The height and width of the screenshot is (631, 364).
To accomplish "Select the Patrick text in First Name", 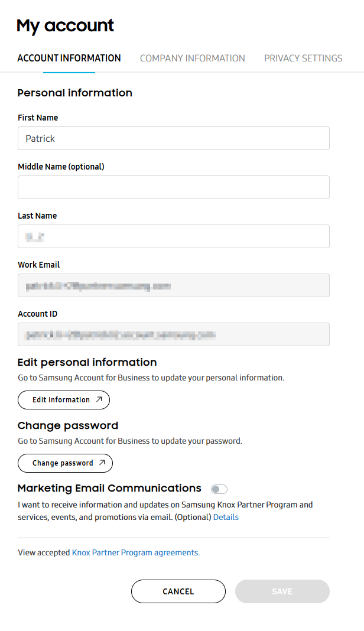I will [x=38, y=138].
